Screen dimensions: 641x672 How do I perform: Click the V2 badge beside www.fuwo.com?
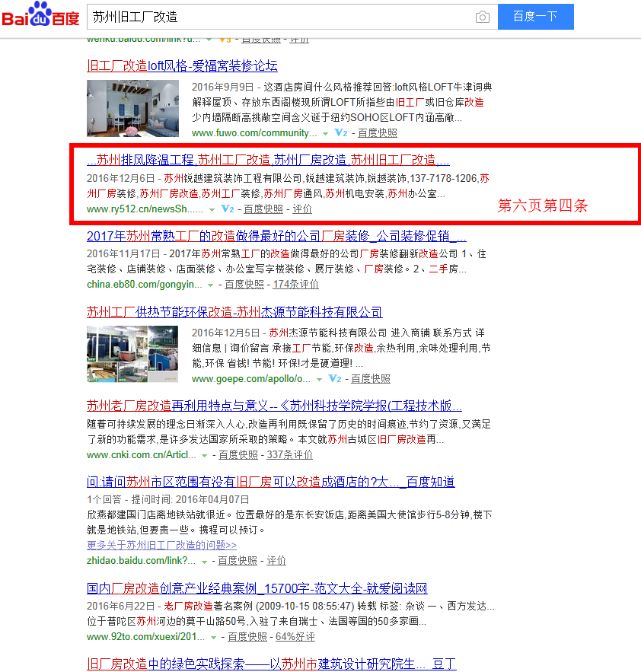(x=340, y=132)
